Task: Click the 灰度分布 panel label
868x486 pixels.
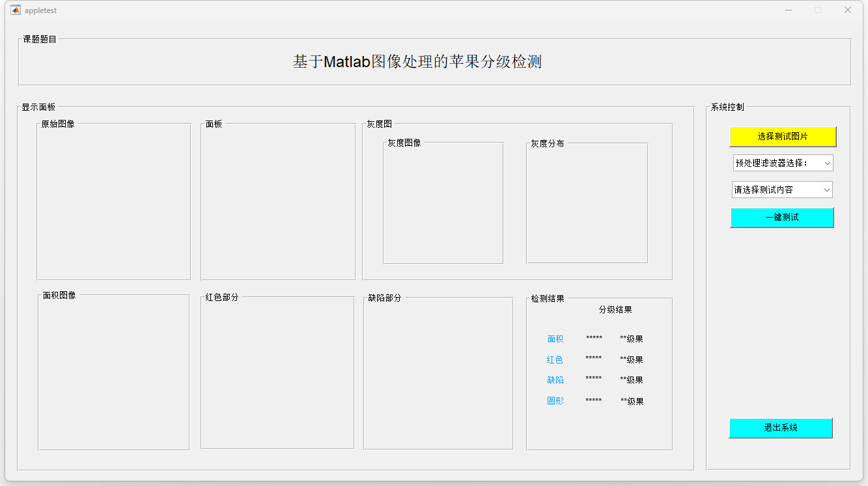Action: 548,143
